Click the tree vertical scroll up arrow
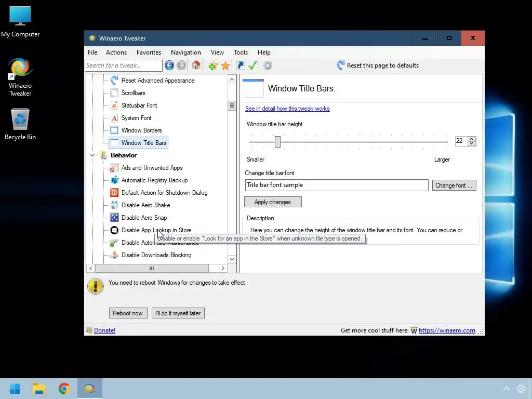This screenshot has height=399, width=532. click(x=232, y=79)
